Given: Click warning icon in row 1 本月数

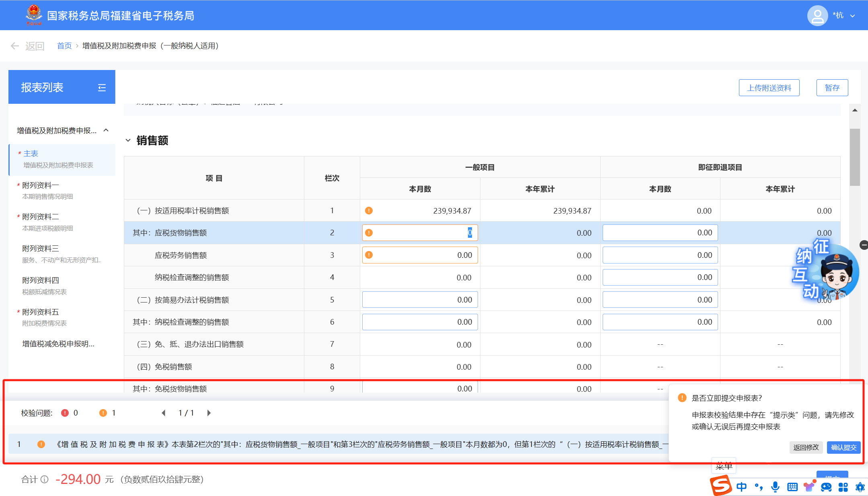Looking at the screenshot, I should 369,210.
